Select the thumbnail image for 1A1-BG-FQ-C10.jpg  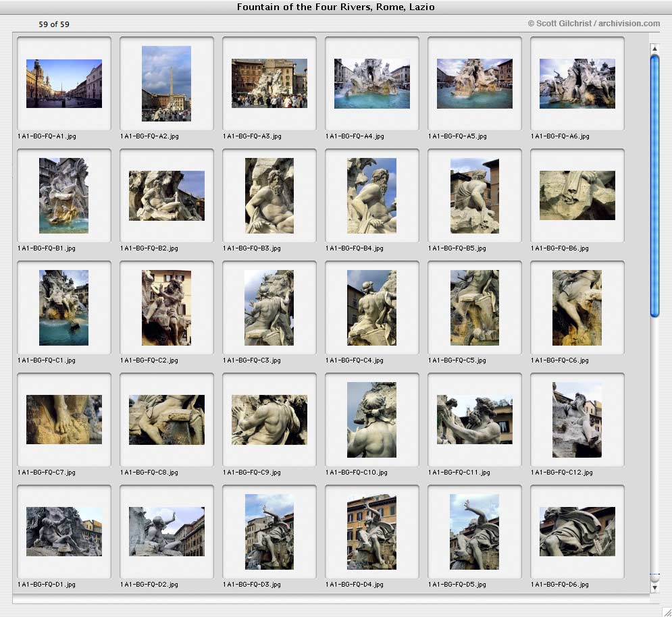click(371, 420)
